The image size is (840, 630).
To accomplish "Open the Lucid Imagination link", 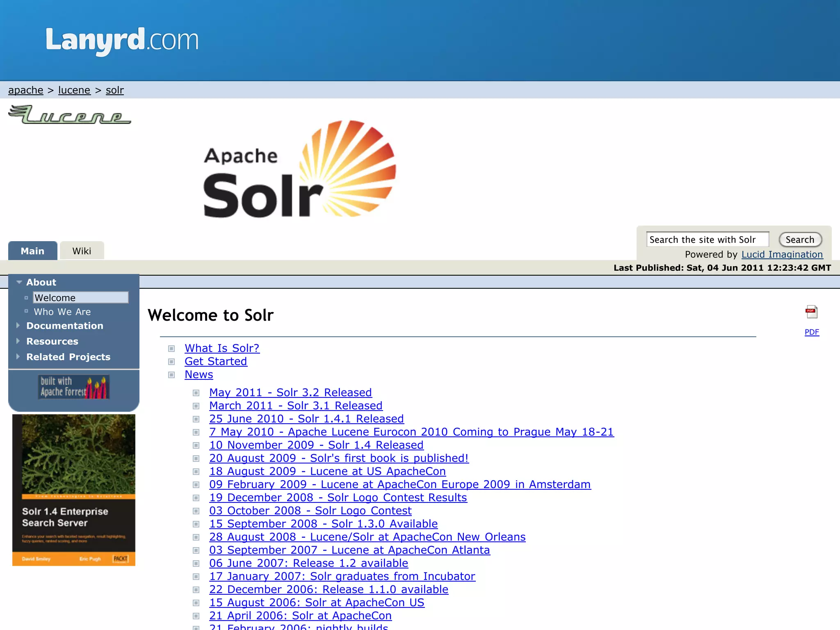I will (x=782, y=254).
